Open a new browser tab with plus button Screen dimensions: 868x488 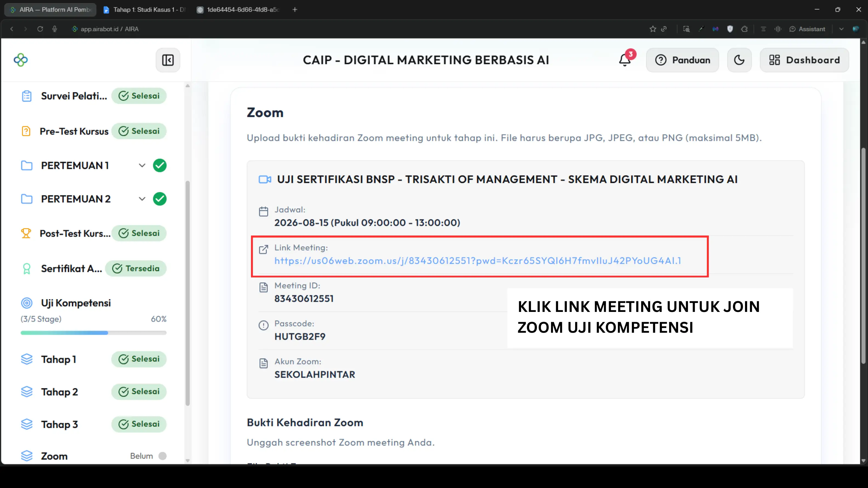click(295, 10)
